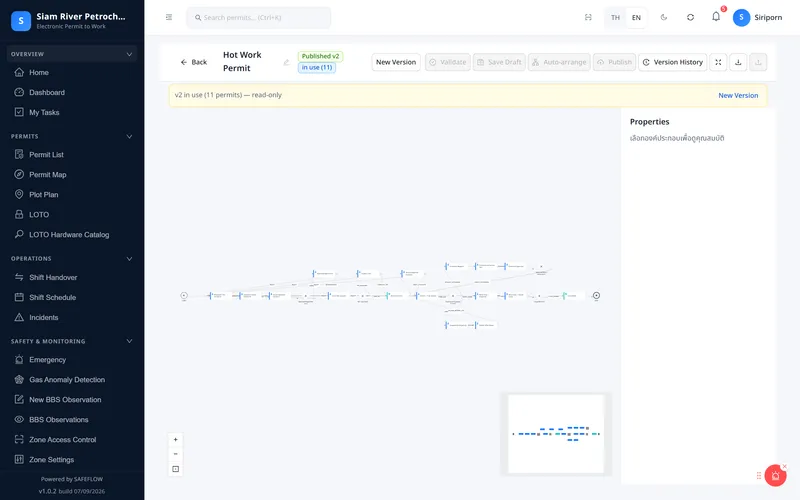Click the Shift Schedule calendar icon
Viewport: 800px width, 500px height.
pos(19,297)
